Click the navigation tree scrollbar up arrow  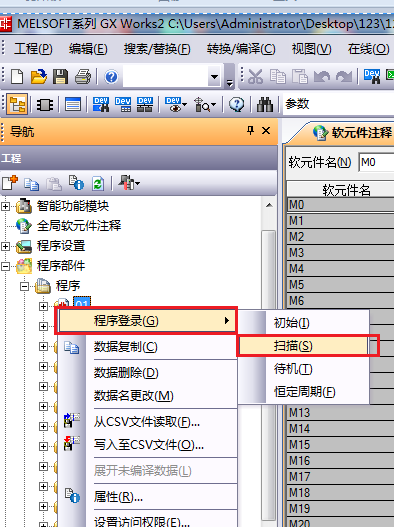269,205
